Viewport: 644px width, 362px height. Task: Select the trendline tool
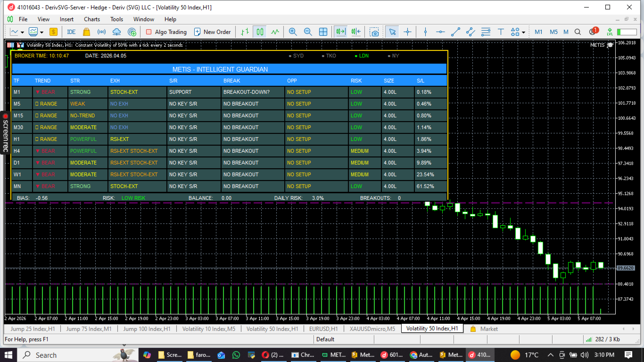coord(455,32)
